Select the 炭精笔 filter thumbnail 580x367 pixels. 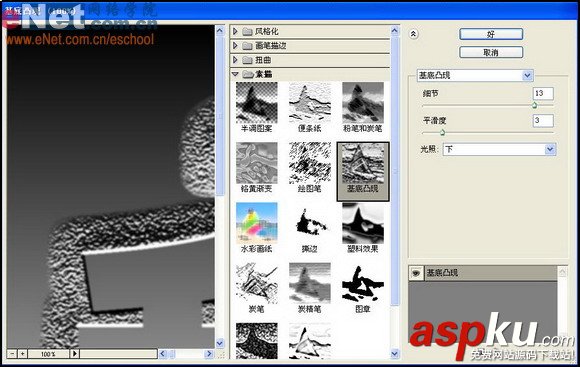(x=310, y=284)
